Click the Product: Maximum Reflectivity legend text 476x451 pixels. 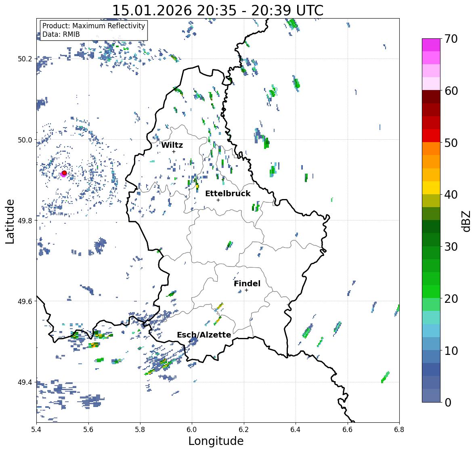click(94, 26)
